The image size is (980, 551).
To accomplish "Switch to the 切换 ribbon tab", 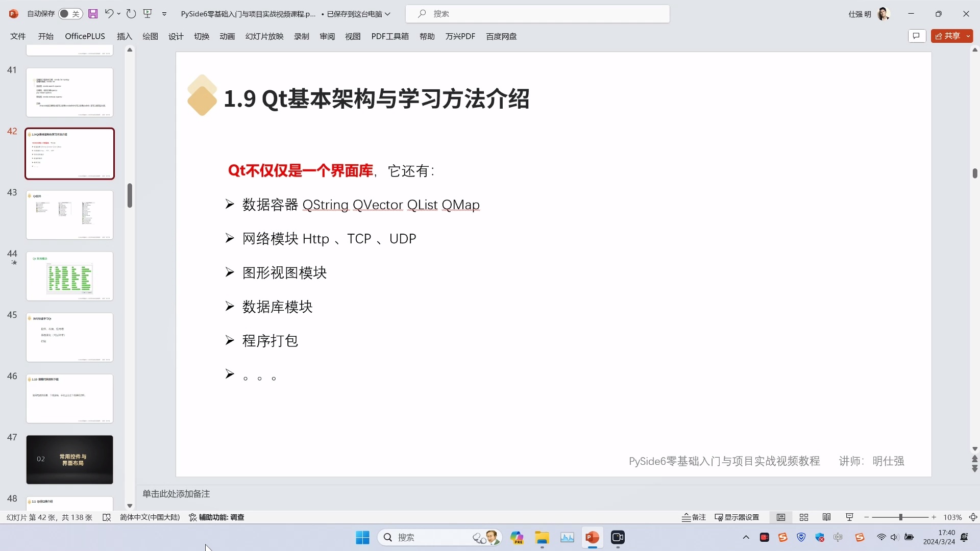I will click(202, 36).
